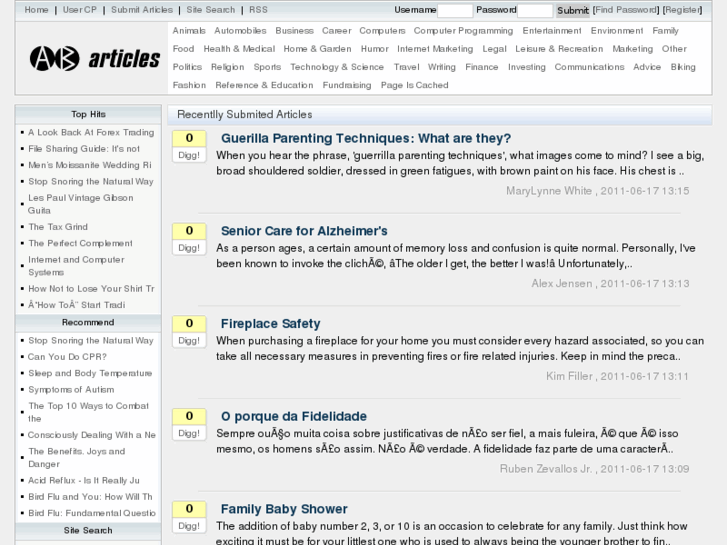View author MaryLynne White
727x545 pixels.
[549, 191]
